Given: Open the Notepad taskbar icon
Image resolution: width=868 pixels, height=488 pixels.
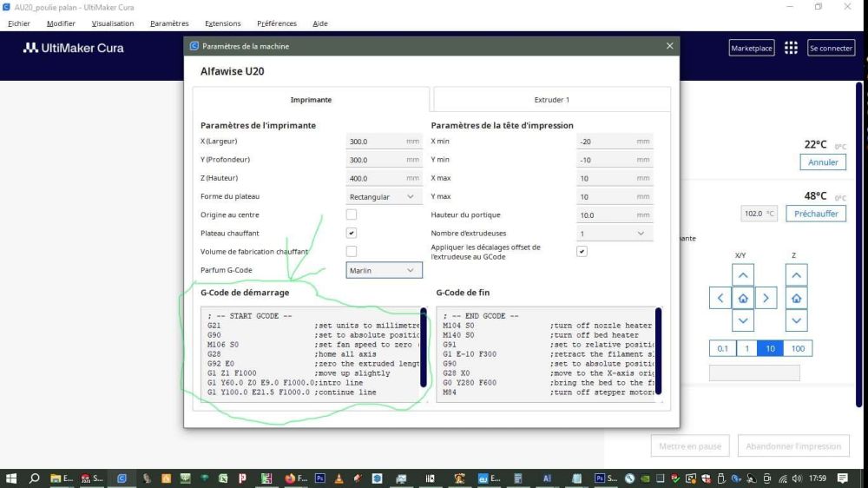Looking at the screenshot, I should pos(577,478).
